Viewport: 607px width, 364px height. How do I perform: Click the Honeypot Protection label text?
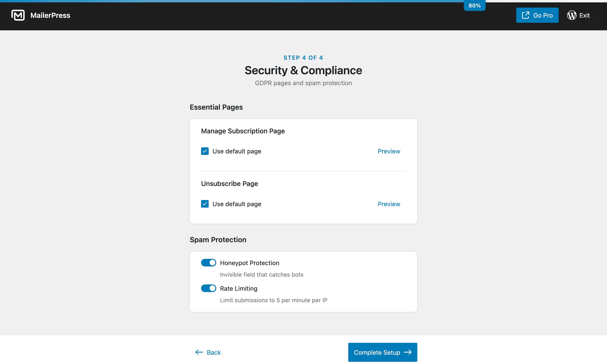(250, 263)
